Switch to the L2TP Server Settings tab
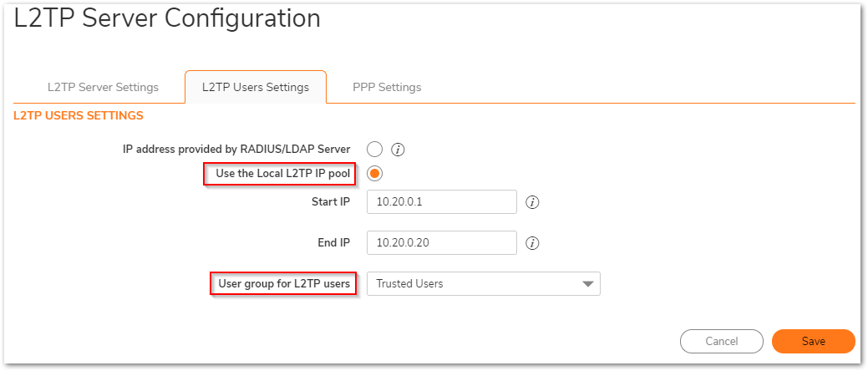The height and width of the screenshot is (371, 868). [x=103, y=87]
